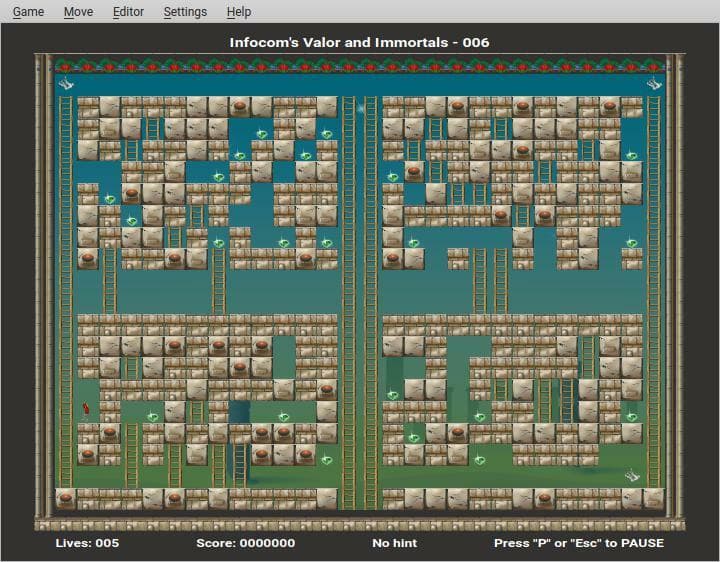This screenshot has height=562, width=720.
Task: Open the Game menu
Action: click(28, 11)
